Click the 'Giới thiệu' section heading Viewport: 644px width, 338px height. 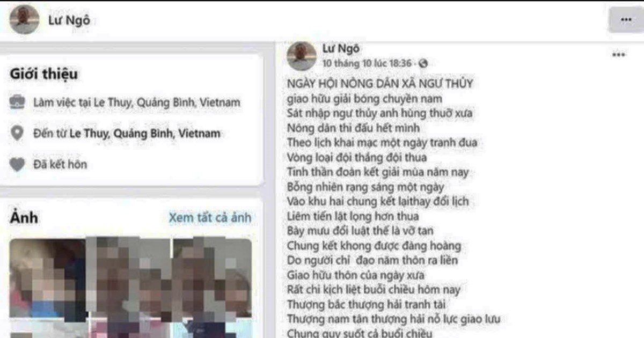click(x=43, y=75)
